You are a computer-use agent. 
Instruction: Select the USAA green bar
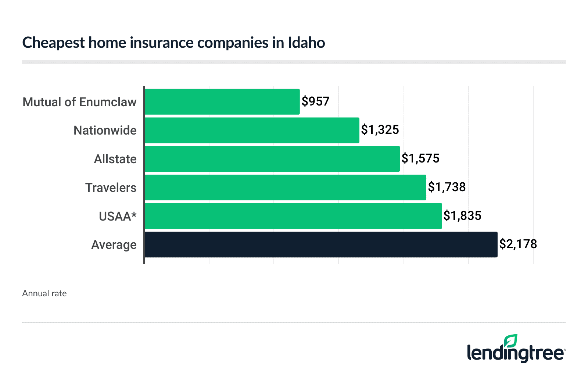[x=293, y=216]
